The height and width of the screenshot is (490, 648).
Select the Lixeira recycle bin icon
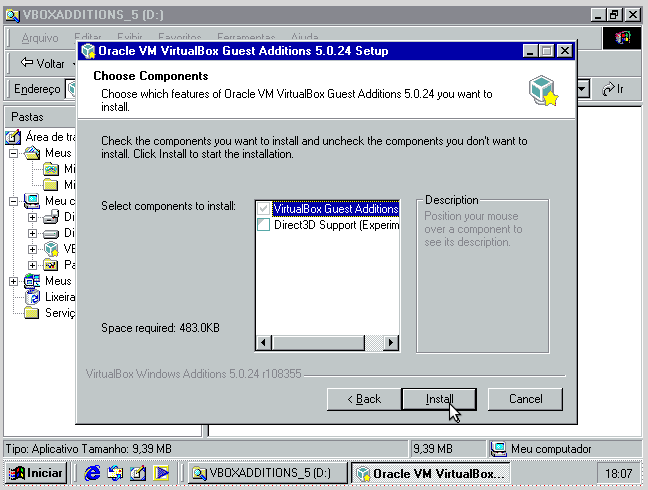(x=33, y=297)
